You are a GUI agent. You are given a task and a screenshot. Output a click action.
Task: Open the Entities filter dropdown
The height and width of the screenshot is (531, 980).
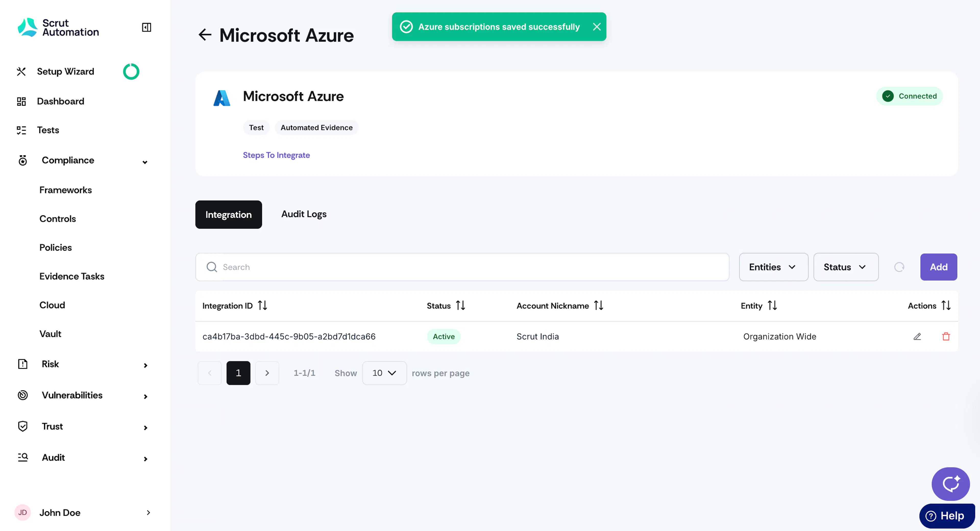pos(774,267)
